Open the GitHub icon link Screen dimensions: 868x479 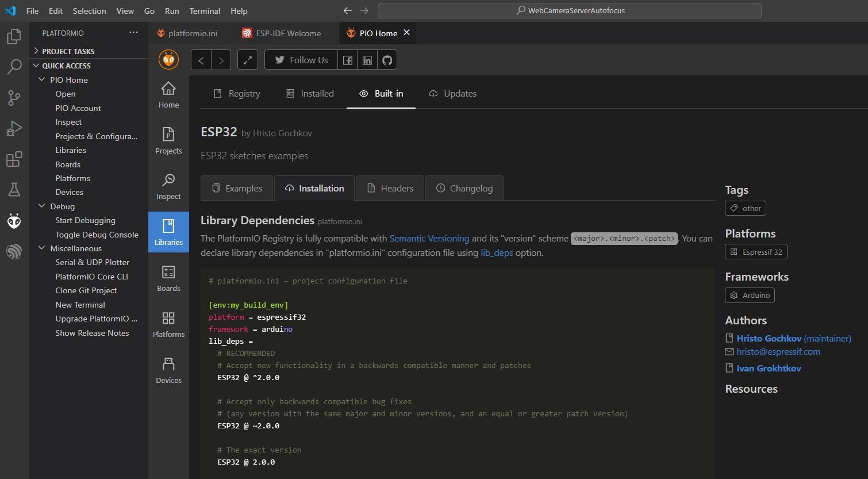(x=387, y=60)
